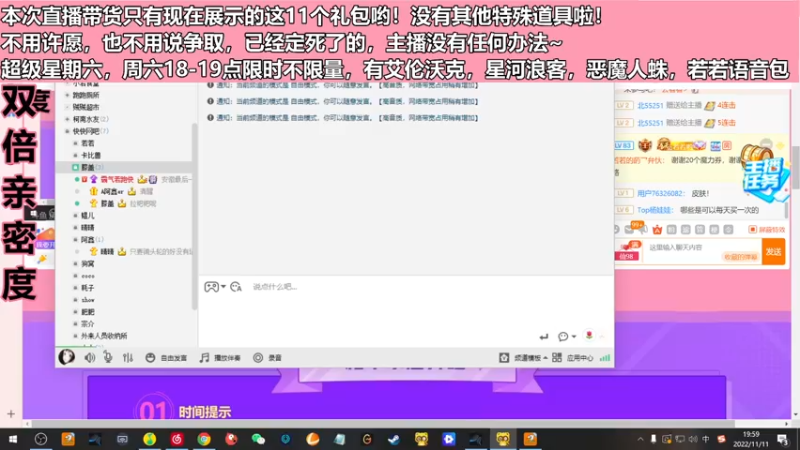Image resolution: width=800 pixels, height=450 pixels.
Task: Click the 收藏的弹幕 saved comments button
Action: (740, 257)
